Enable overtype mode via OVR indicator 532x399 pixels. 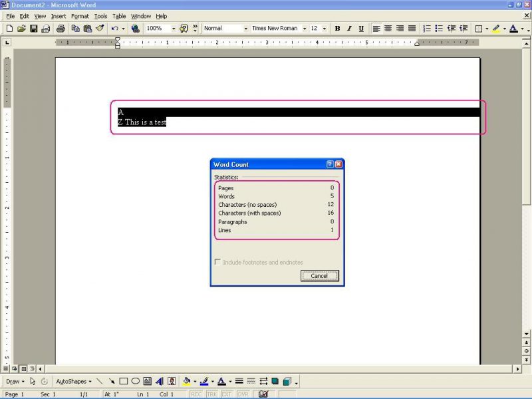coord(245,394)
